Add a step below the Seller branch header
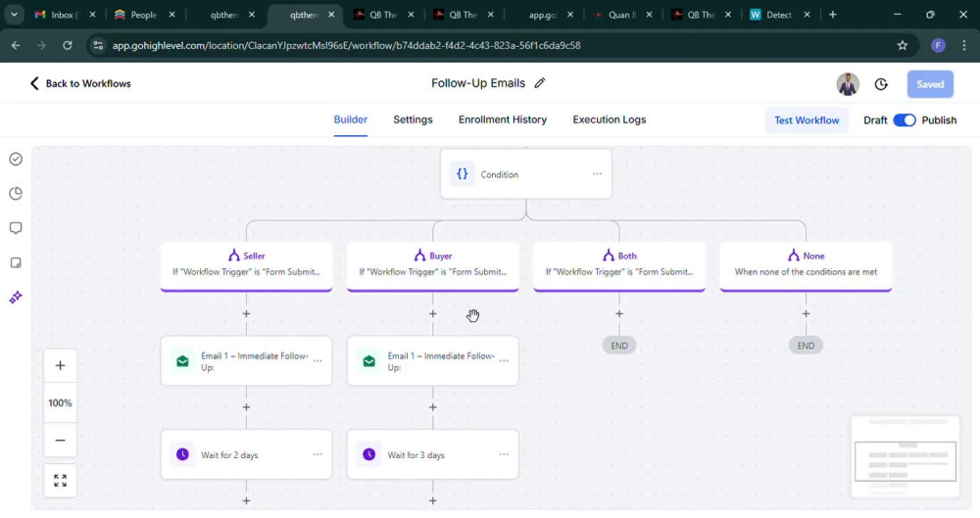Image resolution: width=980 pixels, height=518 pixels. (x=246, y=313)
